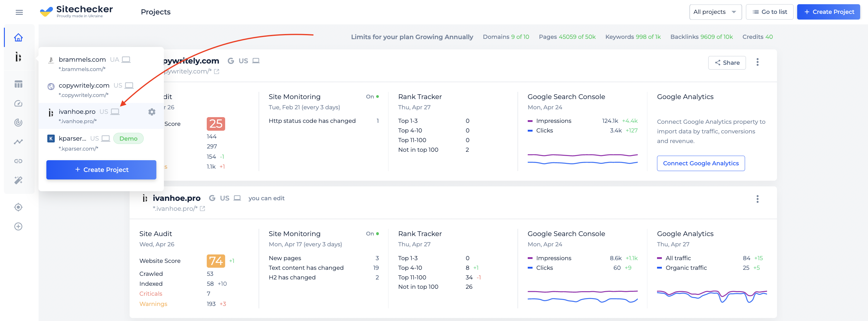The image size is (868, 321).
Task: Click the 74 website score badge
Action: 216,261
